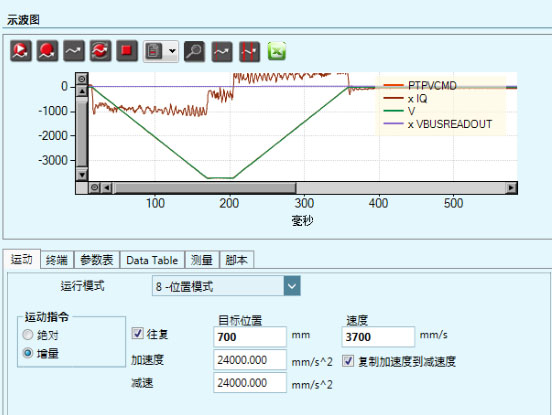
Task: Click the record and play scope icon
Action: [21, 51]
